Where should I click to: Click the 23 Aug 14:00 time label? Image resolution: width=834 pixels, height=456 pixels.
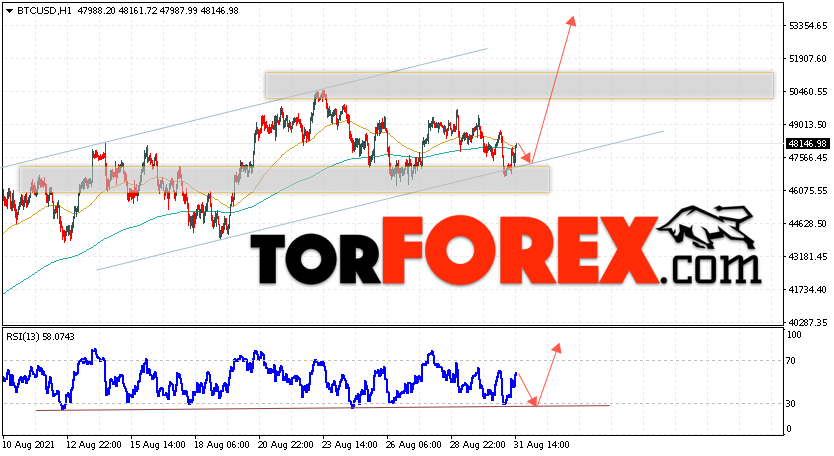[349, 445]
